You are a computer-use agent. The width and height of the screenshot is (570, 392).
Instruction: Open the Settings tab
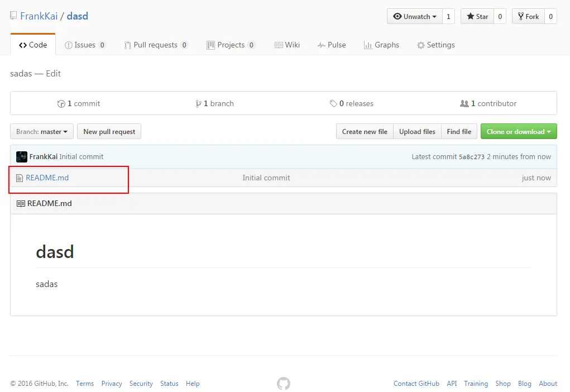pos(435,45)
